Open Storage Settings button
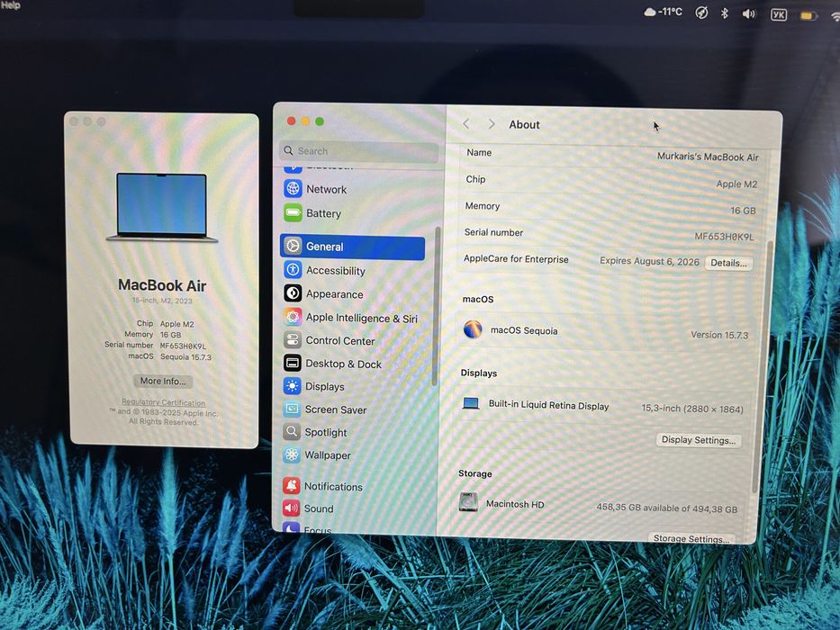Screen dimensions: 840x630 691,538
